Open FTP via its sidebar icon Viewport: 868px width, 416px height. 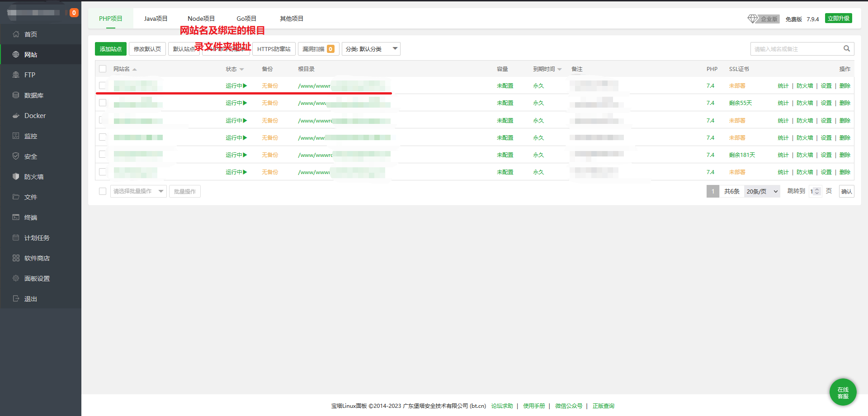(x=16, y=75)
